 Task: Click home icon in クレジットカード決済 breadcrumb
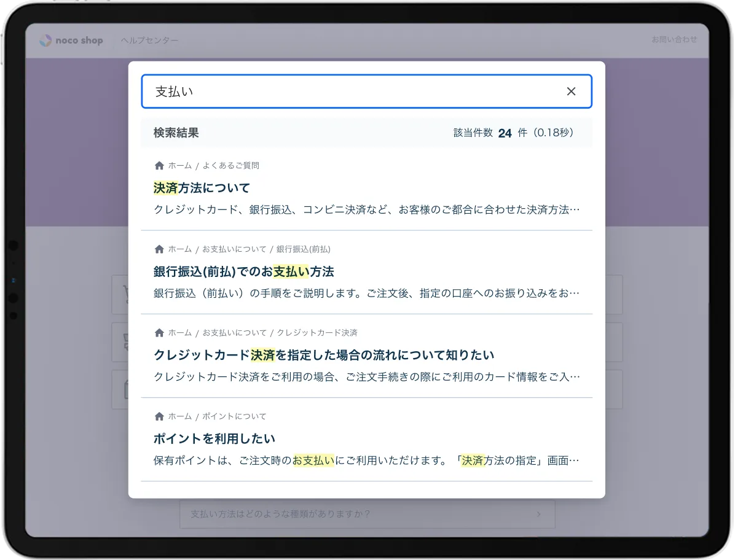click(x=159, y=333)
